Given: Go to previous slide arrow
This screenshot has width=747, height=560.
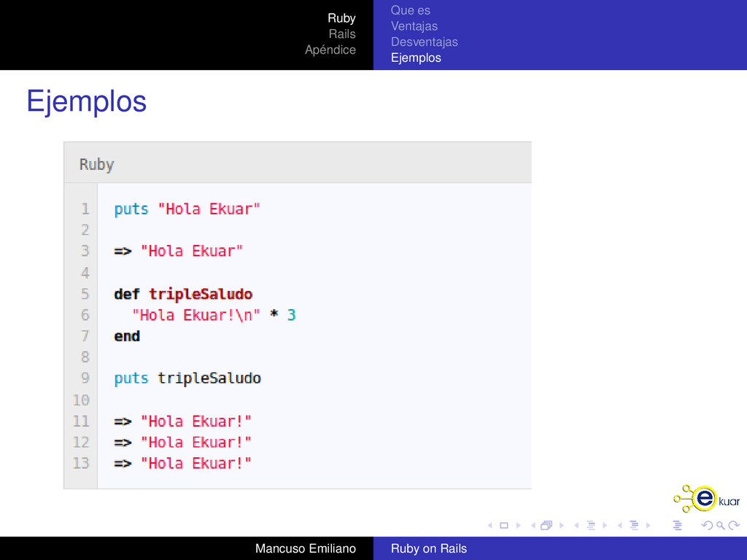Looking at the screenshot, I should coord(490,525).
